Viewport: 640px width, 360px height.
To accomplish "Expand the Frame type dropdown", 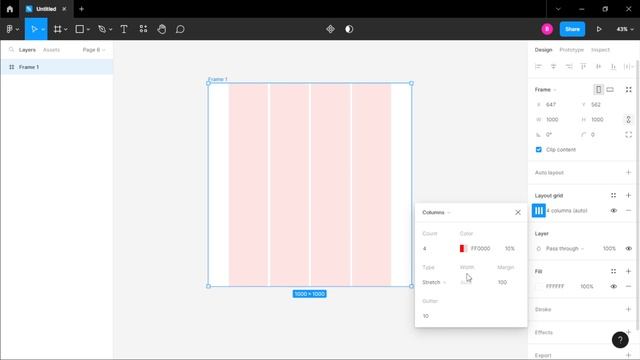I will pyautogui.click(x=546, y=89).
